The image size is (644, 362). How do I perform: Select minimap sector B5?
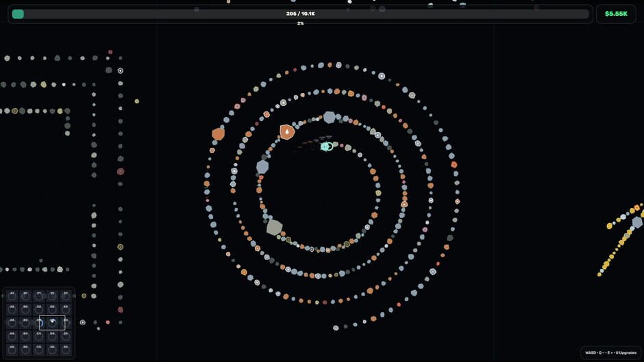coord(25,349)
